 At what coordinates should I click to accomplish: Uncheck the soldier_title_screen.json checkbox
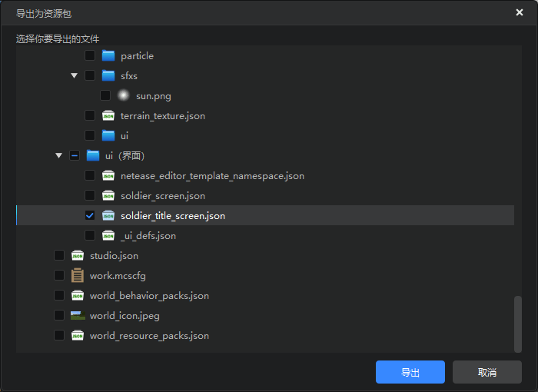[90, 215]
